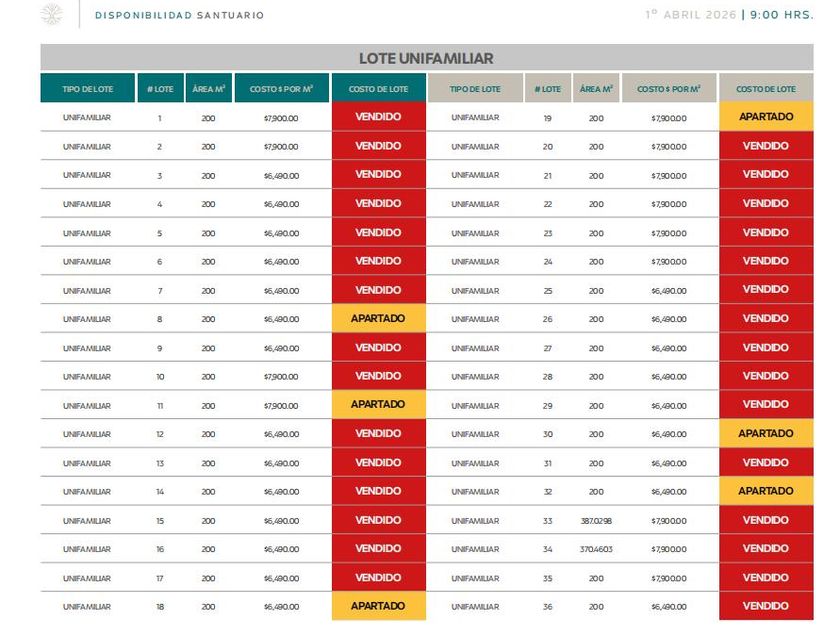Select VENDIDO status cell for lot 1

pyautogui.click(x=379, y=116)
